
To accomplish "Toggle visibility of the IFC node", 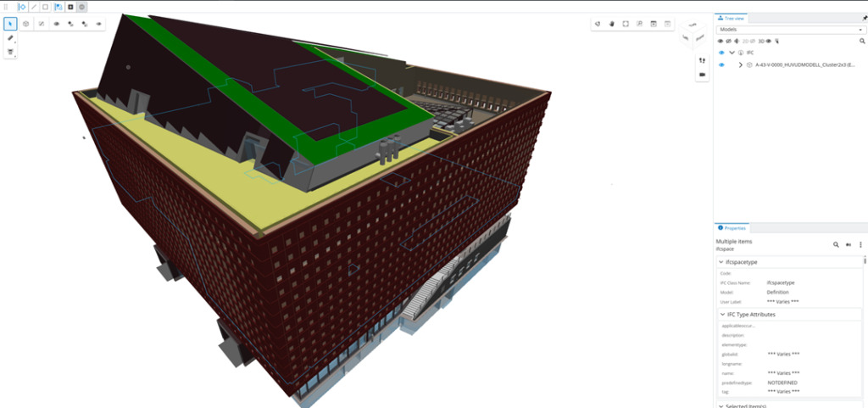I will point(721,53).
